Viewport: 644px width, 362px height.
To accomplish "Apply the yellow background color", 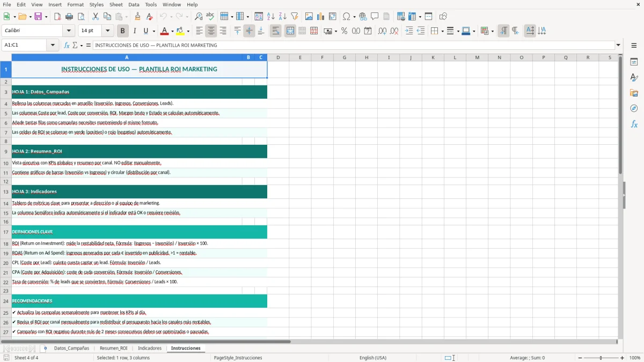I will (180, 31).
